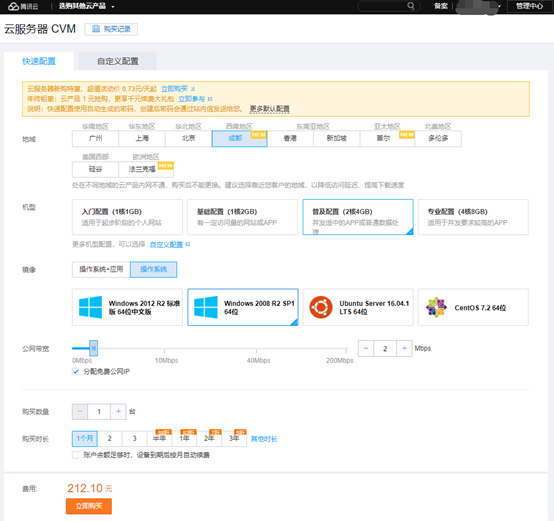
Task: Select 广州 region
Action: 95,138
